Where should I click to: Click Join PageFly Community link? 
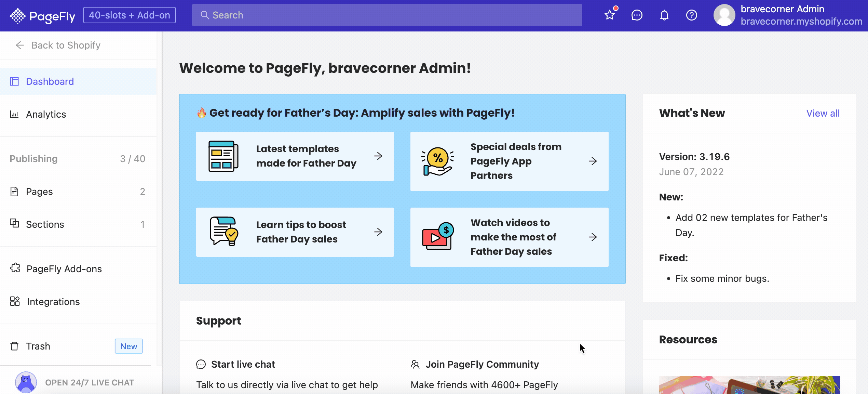point(482,364)
